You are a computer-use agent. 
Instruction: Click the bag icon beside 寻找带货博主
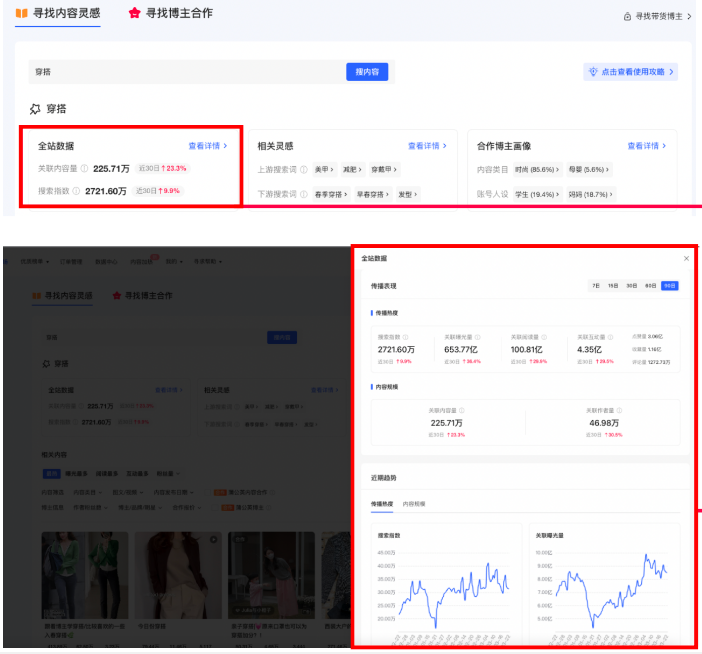click(x=627, y=17)
